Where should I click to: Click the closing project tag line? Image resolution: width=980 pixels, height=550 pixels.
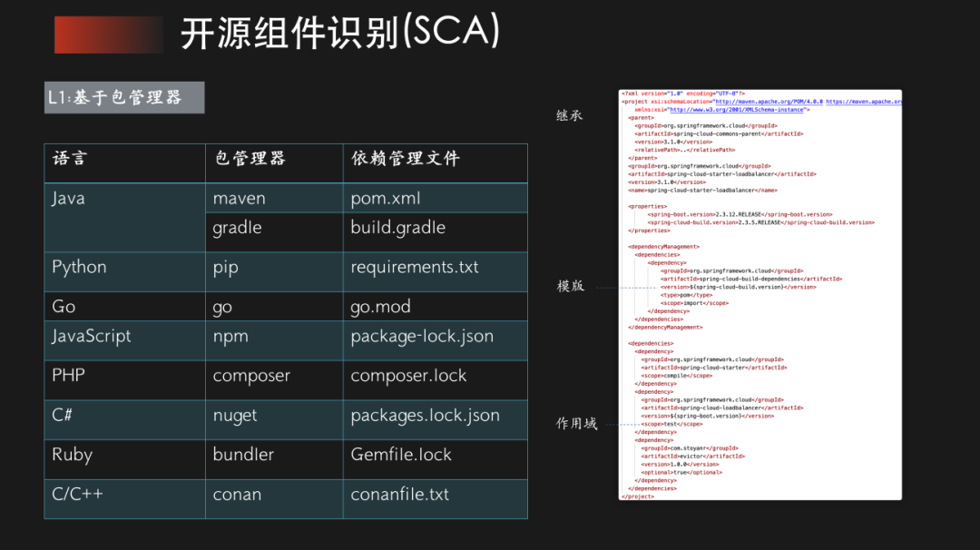pos(638,496)
